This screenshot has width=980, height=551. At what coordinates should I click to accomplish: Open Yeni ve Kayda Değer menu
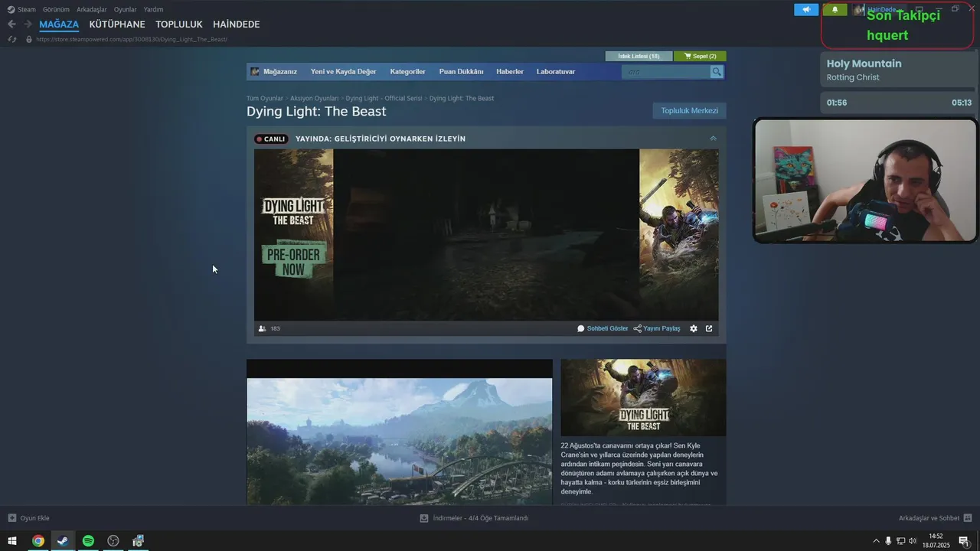coord(343,72)
